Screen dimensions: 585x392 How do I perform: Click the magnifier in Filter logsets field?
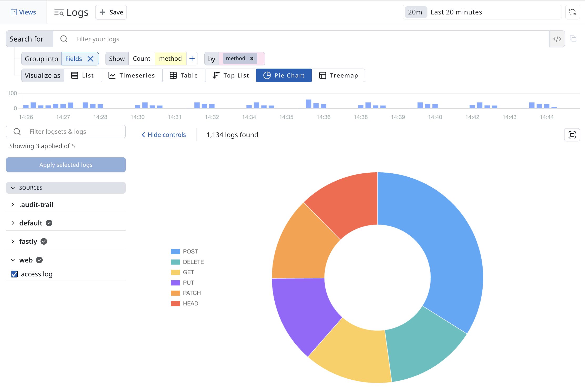click(17, 132)
